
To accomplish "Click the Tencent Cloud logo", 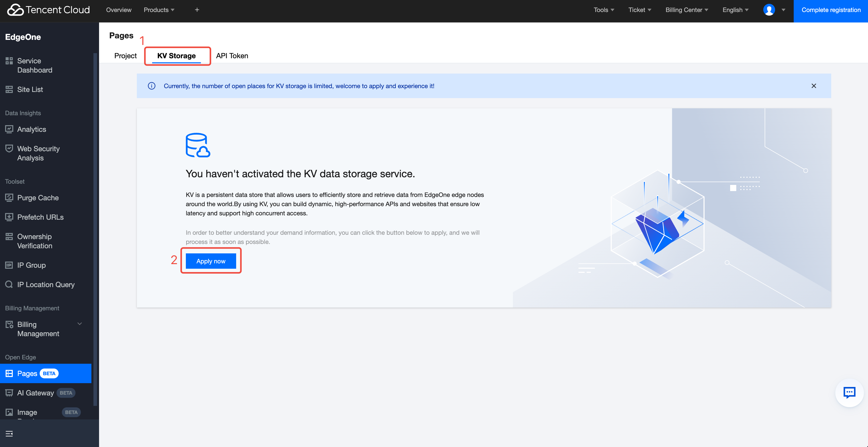I will (49, 10).
